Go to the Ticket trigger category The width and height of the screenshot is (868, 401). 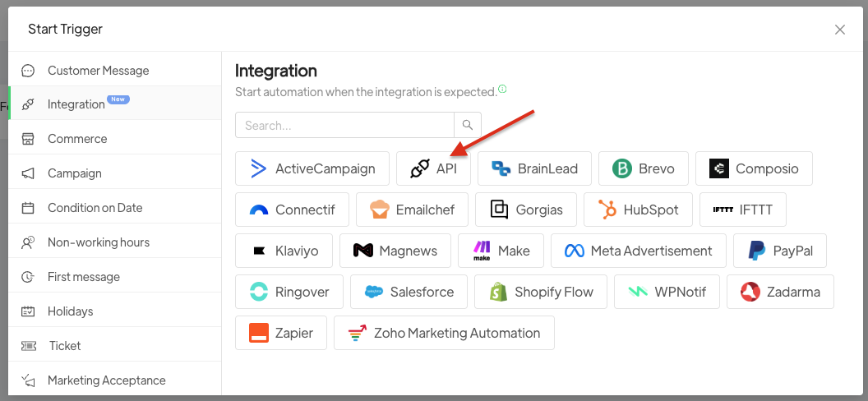(x=65, y=346)
